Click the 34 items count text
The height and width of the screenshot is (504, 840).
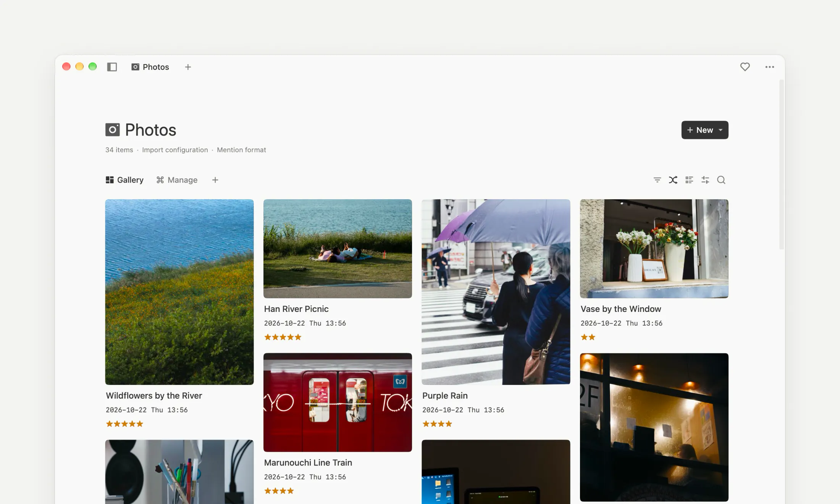[x=119, y=150]
